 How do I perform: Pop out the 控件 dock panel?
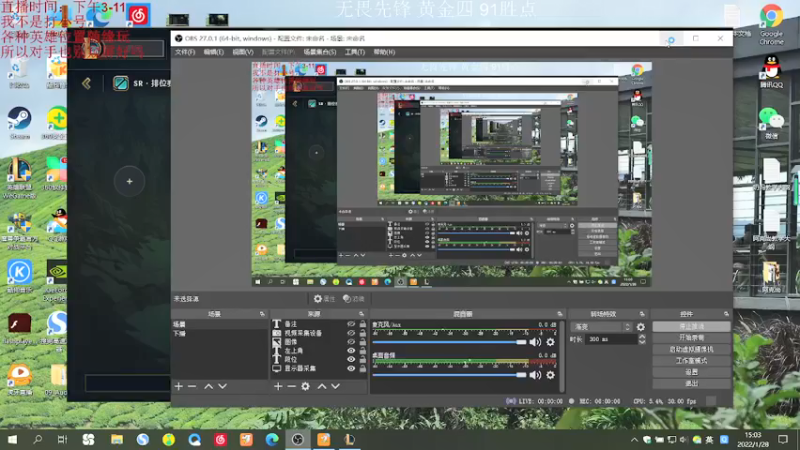pos(726,314)
